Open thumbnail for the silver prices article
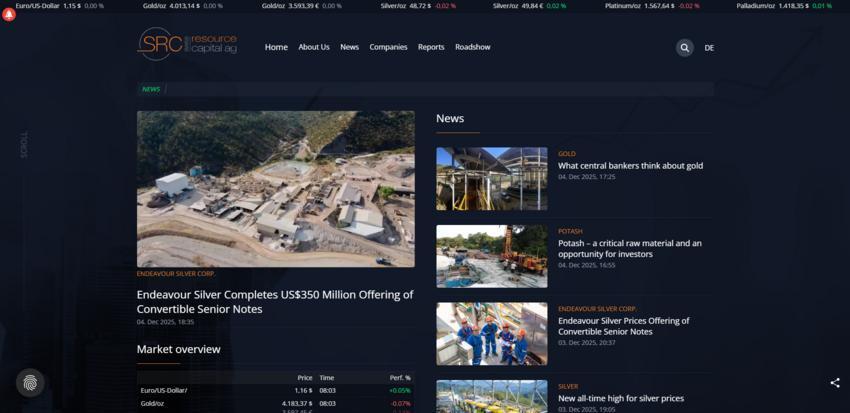Image resolution: width=850 pixels, height=413 pixels. [x=492, y=396]
